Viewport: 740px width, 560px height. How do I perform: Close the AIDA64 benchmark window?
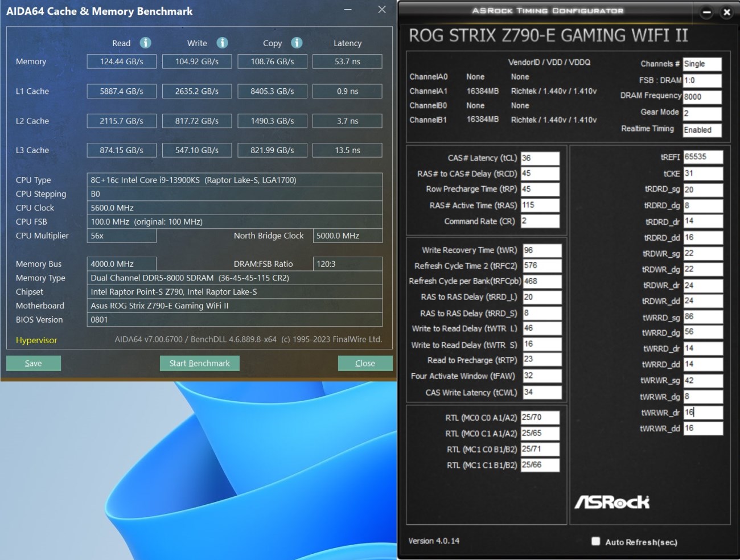coord(382,10)
